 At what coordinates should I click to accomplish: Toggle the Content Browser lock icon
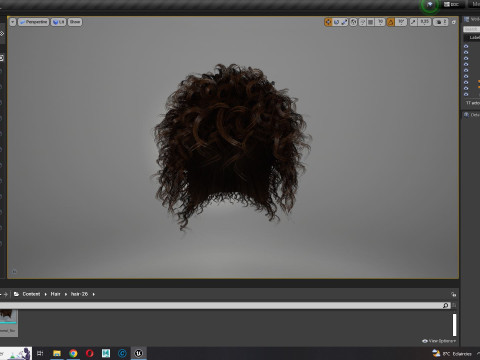(x=453, y=294)
